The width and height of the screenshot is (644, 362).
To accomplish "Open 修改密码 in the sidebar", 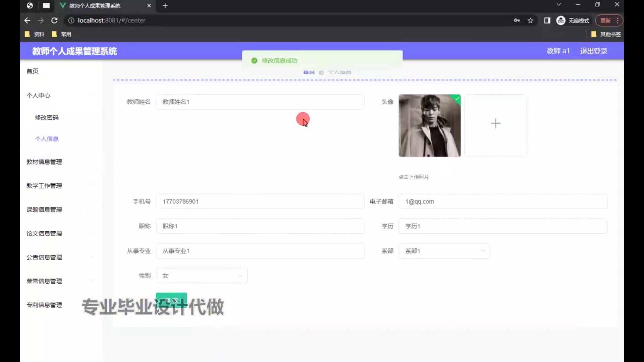I will (47, 118).
